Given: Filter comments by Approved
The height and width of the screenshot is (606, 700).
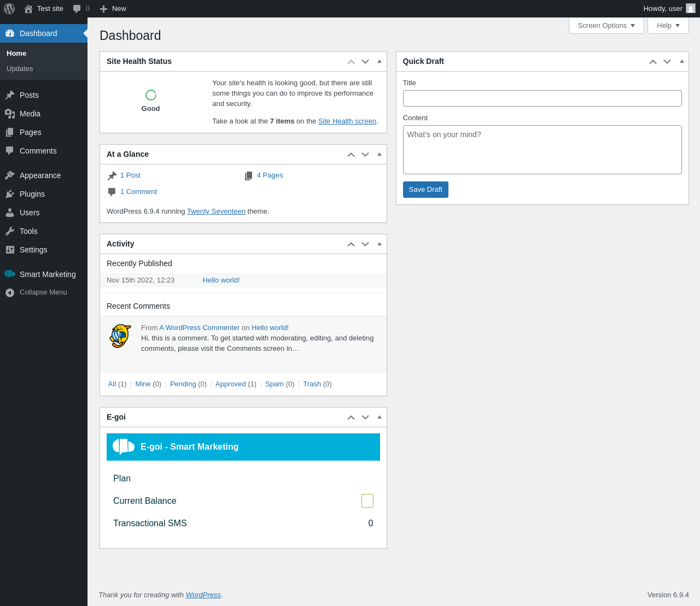Looking at the screenshot, I should pos(230,384).
